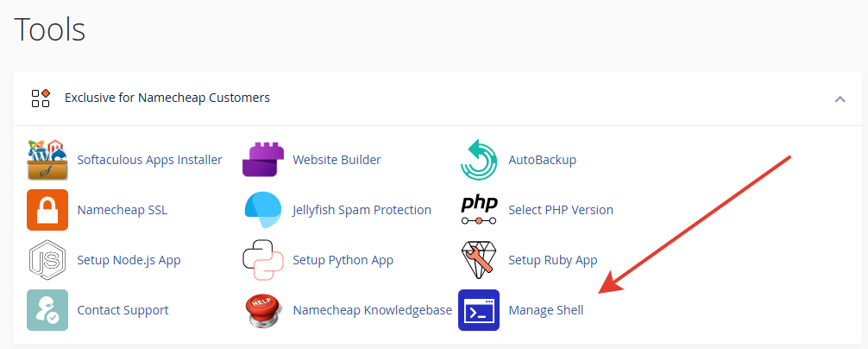
Task: Open the Manage Shell terminal icon
Action: coord(479,310)
